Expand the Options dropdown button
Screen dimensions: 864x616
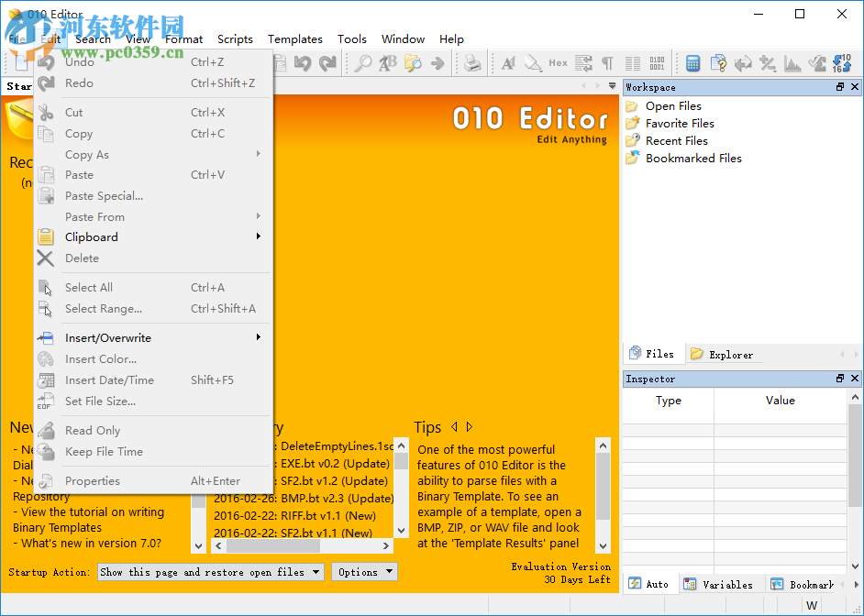tap(364, 572)
